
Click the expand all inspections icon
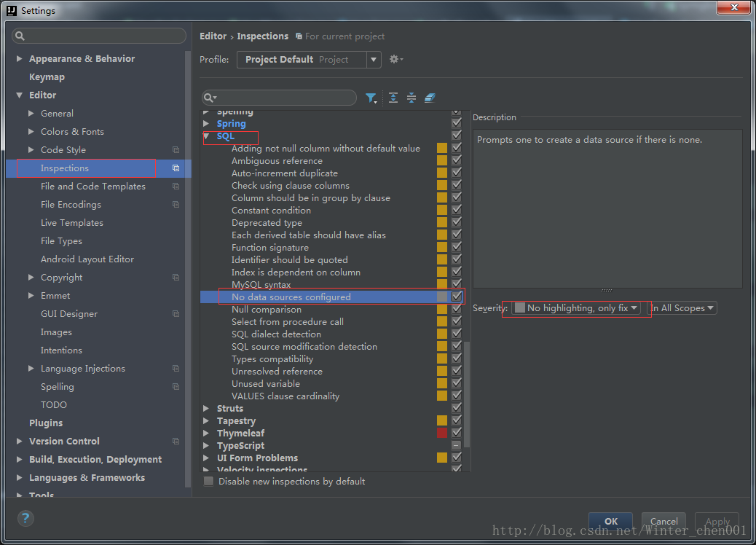coord(393,98)
